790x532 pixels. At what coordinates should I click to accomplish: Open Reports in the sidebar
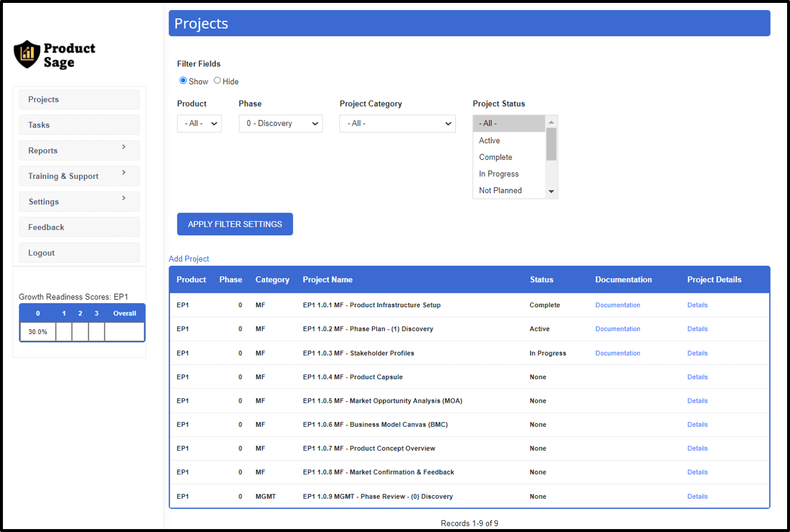tap(79, 150)
